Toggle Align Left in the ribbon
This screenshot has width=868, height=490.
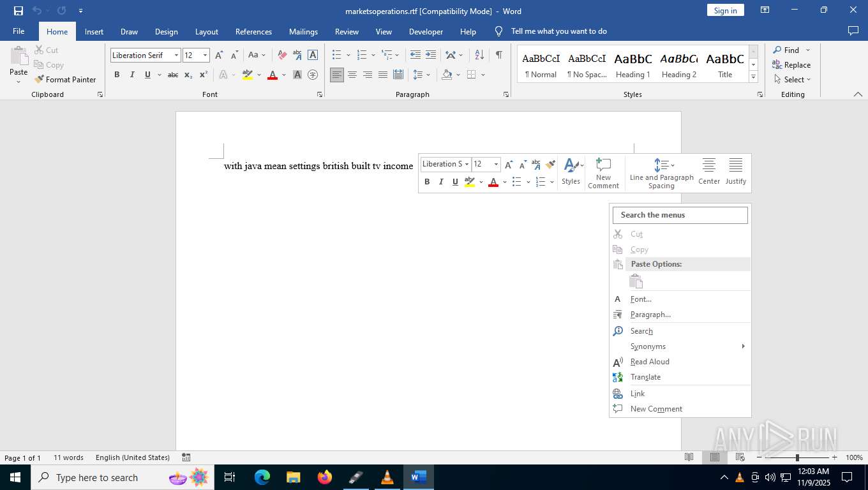[337, 75]
